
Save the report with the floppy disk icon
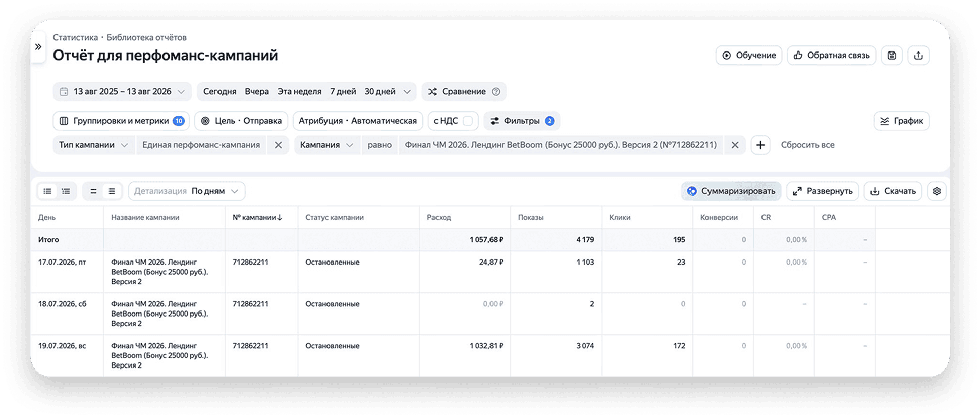tap(892, 56)
